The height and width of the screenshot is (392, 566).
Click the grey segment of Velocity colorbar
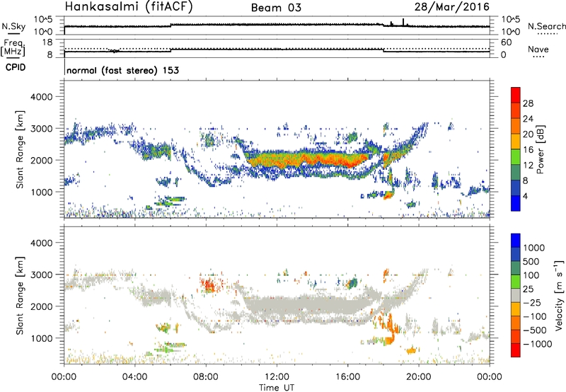[x=516, y=296]
